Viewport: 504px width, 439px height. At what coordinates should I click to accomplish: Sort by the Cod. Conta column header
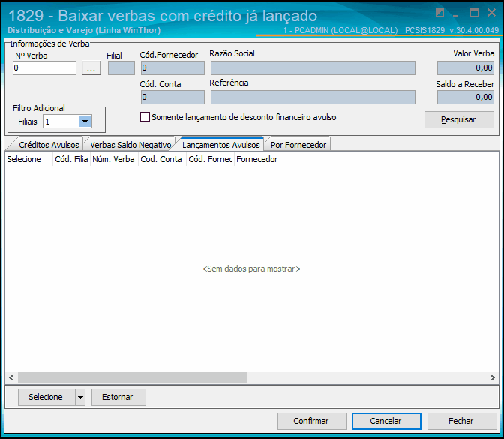pyautogui.click(x=162, y=159)
